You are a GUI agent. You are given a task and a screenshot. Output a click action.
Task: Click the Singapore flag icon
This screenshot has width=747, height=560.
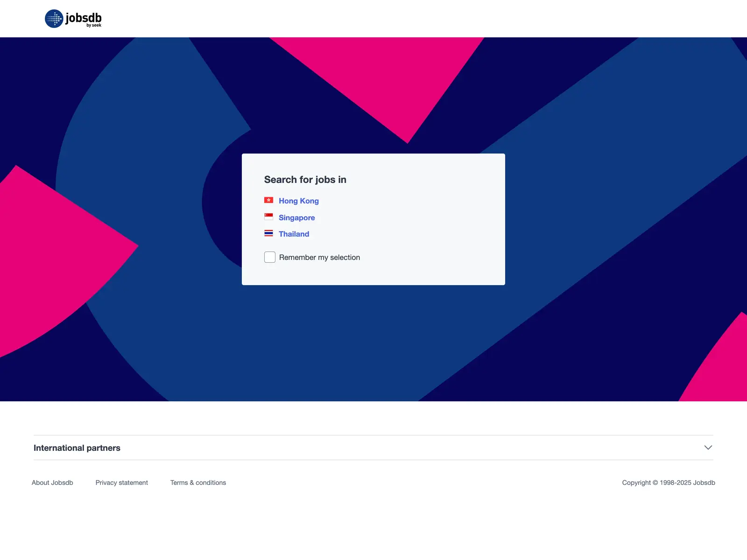(268, 217)
